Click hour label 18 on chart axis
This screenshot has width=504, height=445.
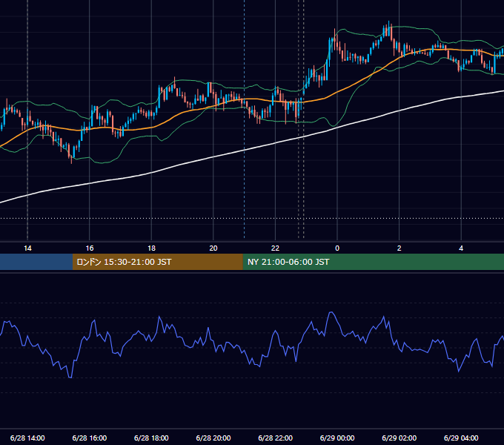click(x=151, y=248)
